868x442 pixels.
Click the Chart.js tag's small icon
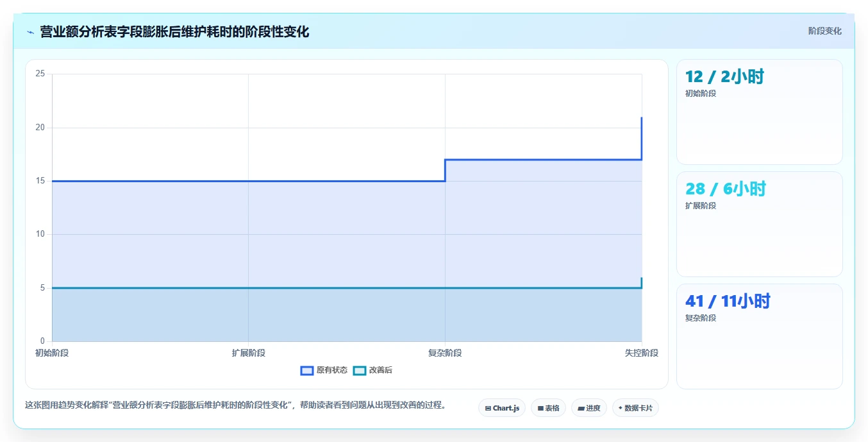click(x=488, y=408)
